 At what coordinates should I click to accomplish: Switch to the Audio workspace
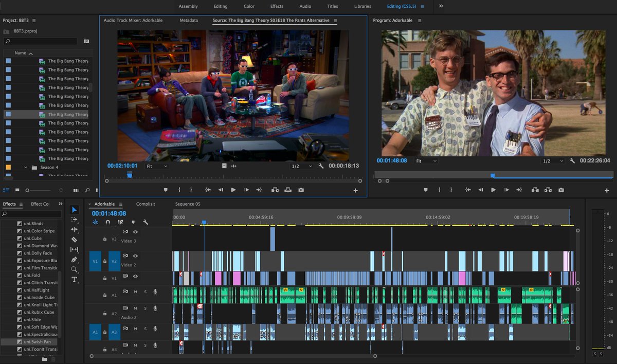pyautogui.click(x=305, y=6)
